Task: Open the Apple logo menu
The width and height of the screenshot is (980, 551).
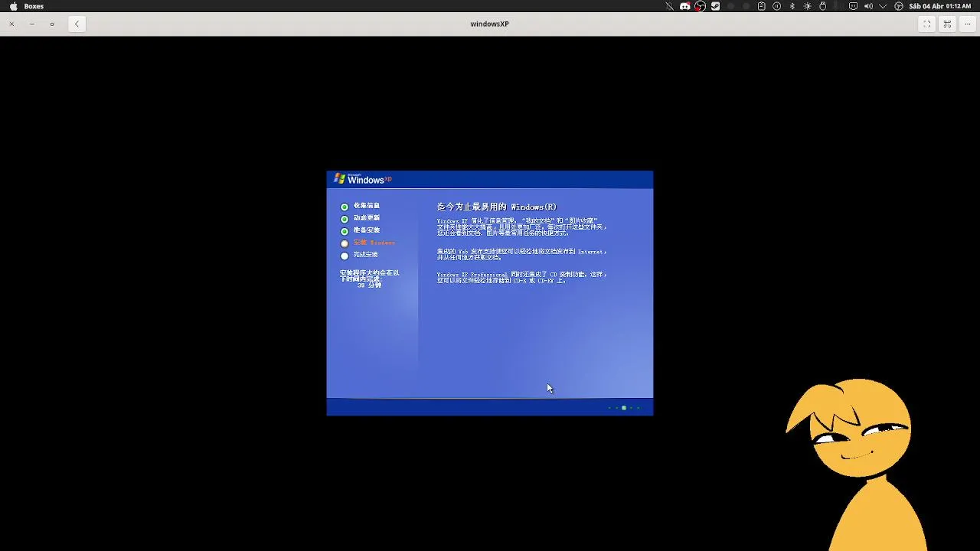Action: click(x=13, y=6)
